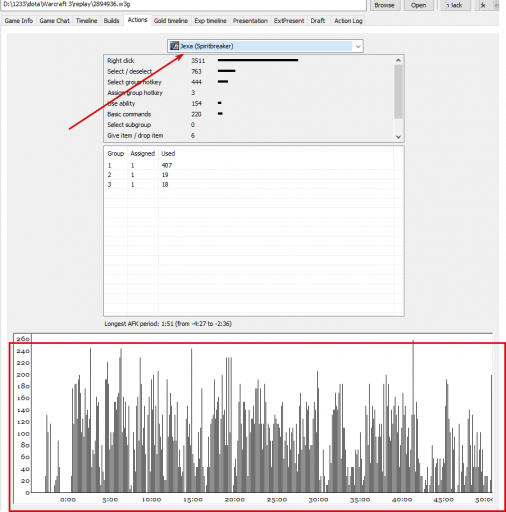Click the 40:00 label on chart axis
This screenshot has height=512, width=506.
coord(402,500)
